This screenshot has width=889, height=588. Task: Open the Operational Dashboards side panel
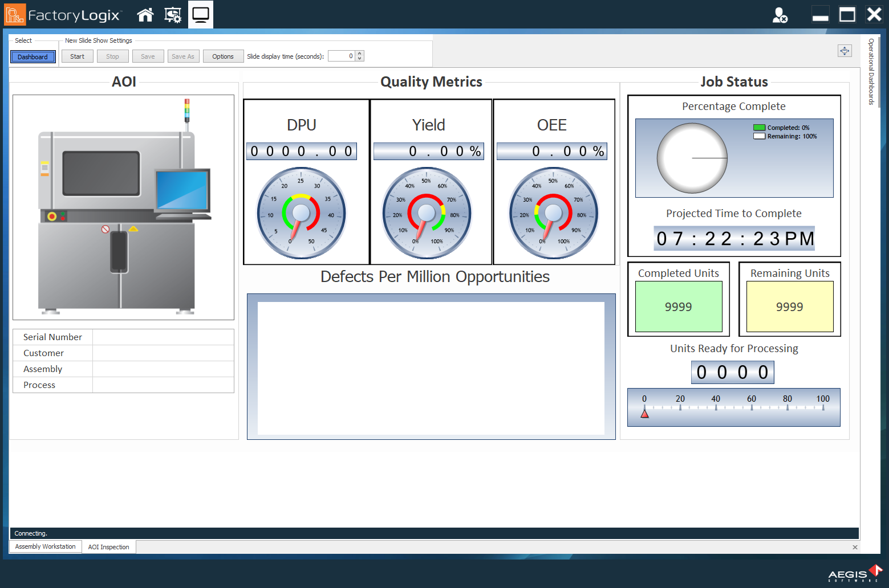click(x=870, y=71)
